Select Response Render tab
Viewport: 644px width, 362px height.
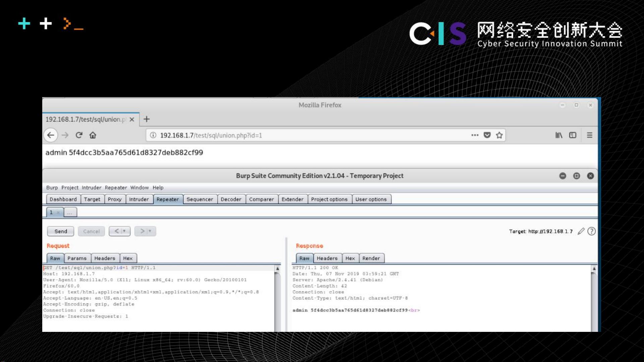371,258
